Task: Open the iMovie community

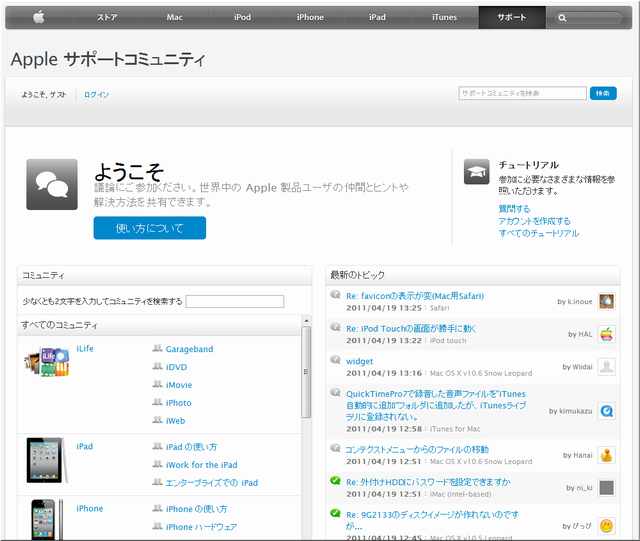Action: (179, 385)
